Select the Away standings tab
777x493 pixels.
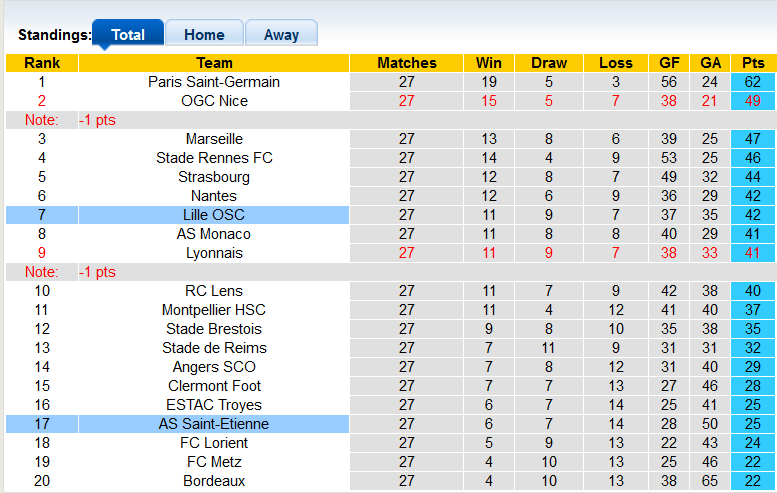[281, 34]
